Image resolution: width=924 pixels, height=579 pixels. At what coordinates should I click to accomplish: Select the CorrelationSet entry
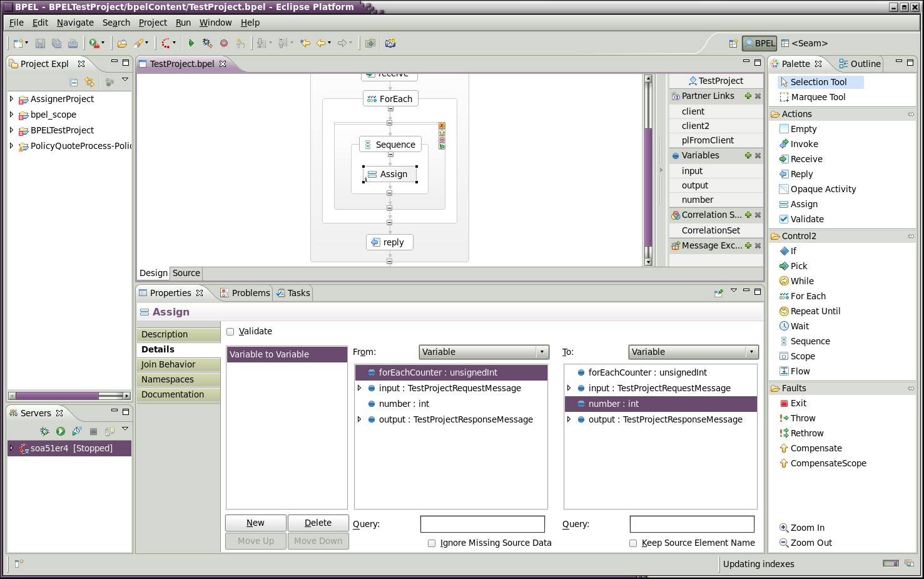coord(716,230)
